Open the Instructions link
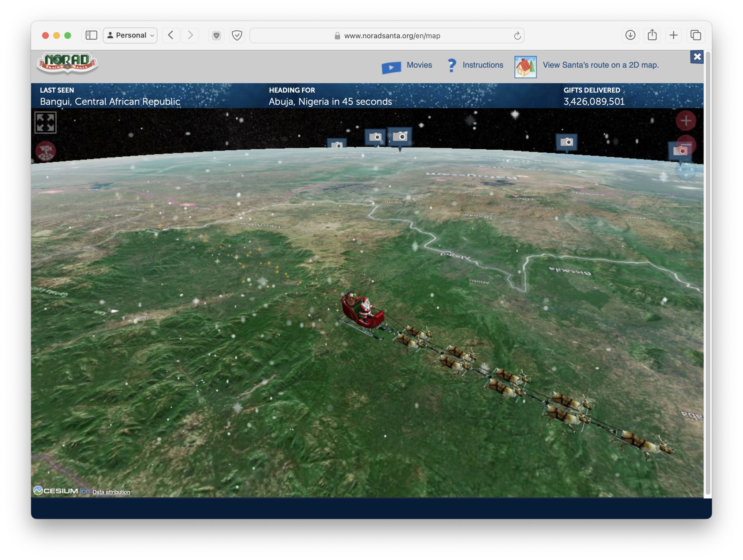Image resolution: width=743 pixels, height=560 pixels. tap(482, 65)
